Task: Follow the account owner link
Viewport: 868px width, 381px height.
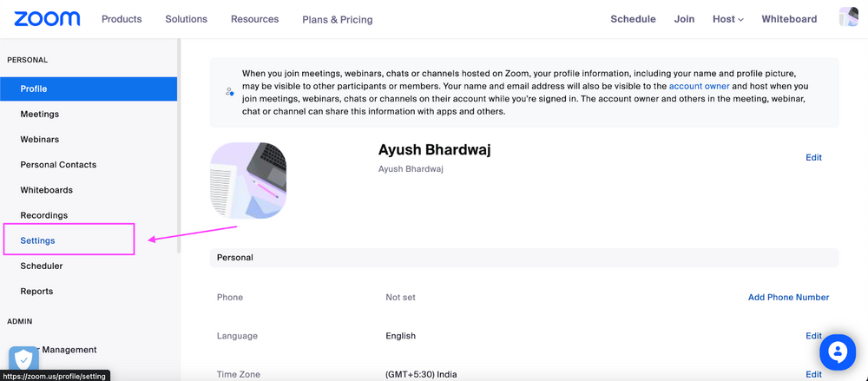Action: (x=699, y=87)
